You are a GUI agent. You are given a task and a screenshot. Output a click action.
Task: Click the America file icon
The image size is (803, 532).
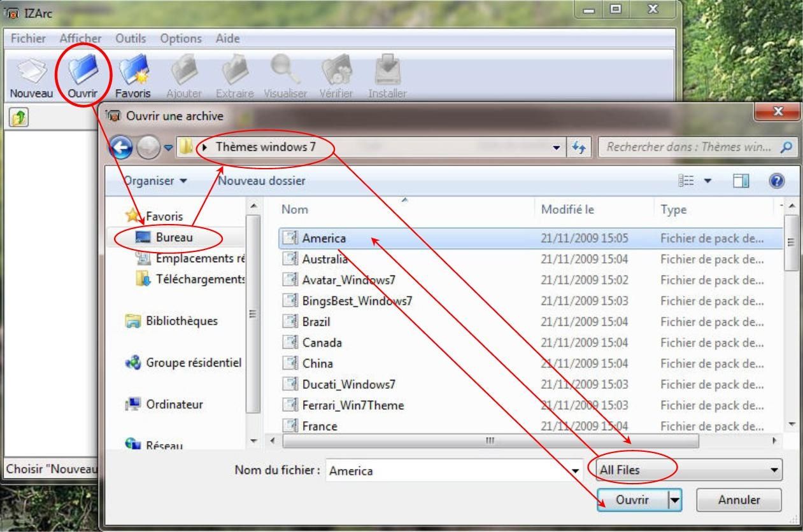point(290,239)
